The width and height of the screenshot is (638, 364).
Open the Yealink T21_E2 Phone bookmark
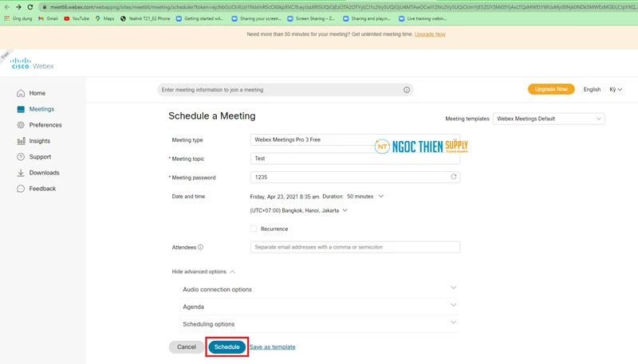(x=145, y=18)
